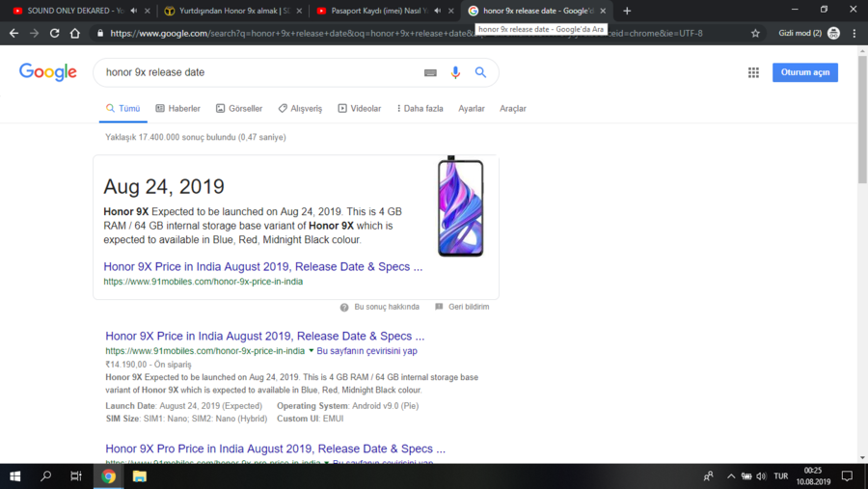Switch to the Tümü results tab
The image size is (868, 489).
122,109
